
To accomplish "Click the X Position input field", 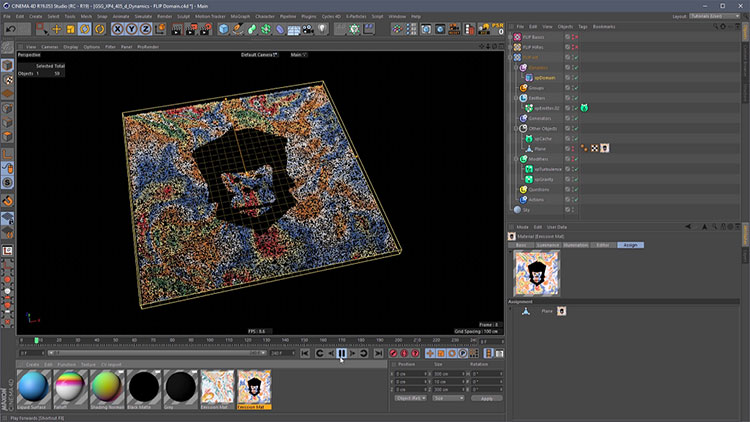I will click(410, 374).
